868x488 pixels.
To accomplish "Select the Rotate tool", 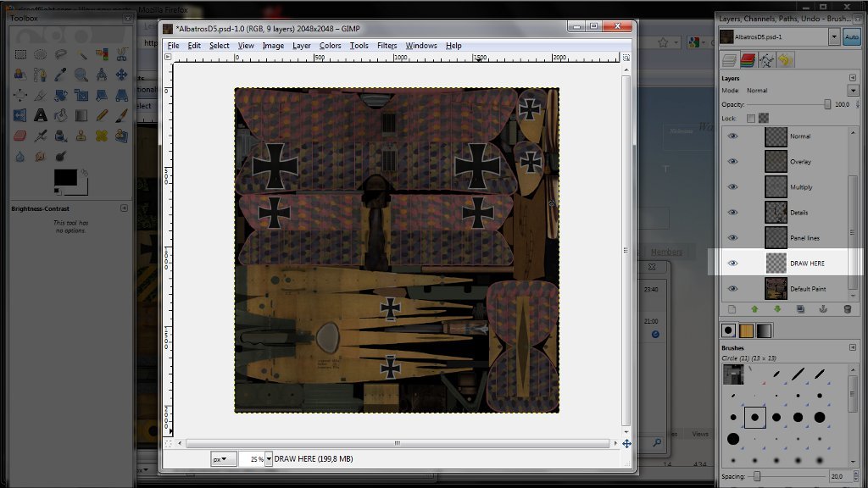I will tap(61, 95).
